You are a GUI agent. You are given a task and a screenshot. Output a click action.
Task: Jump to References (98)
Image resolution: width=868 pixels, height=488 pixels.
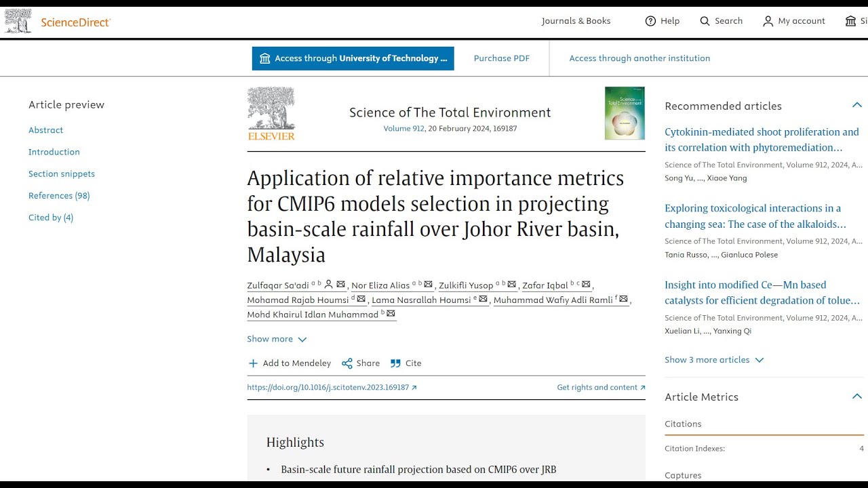[59, 195]
